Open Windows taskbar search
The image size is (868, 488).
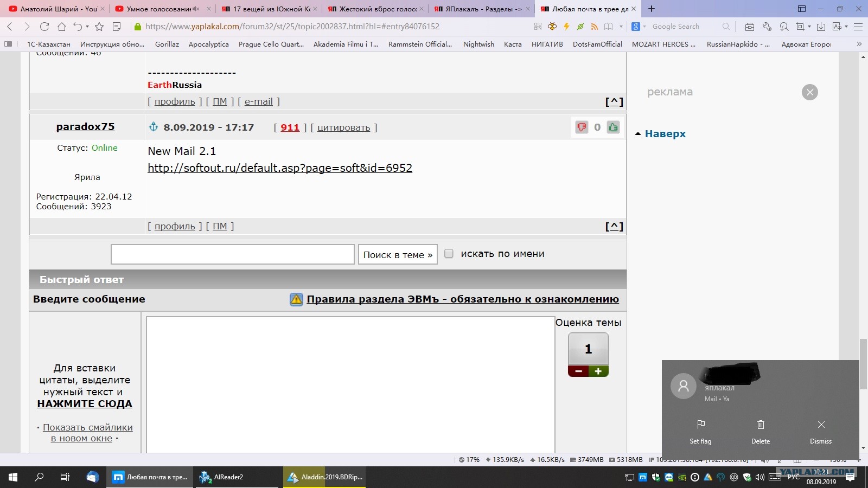[x=39, y=477]
